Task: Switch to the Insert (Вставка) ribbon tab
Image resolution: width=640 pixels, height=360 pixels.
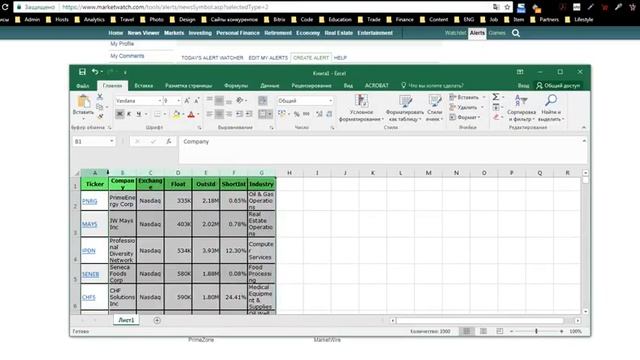Action: (x=144, y=86)
